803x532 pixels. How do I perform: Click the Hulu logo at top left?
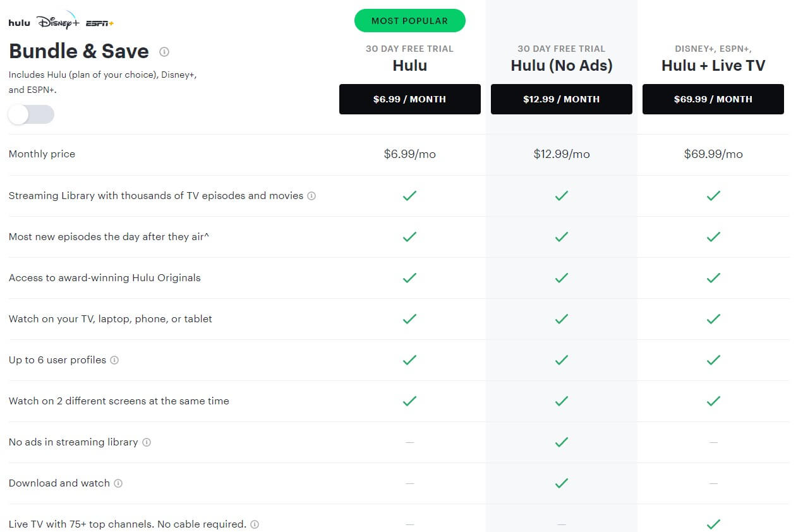coord(19,23)
